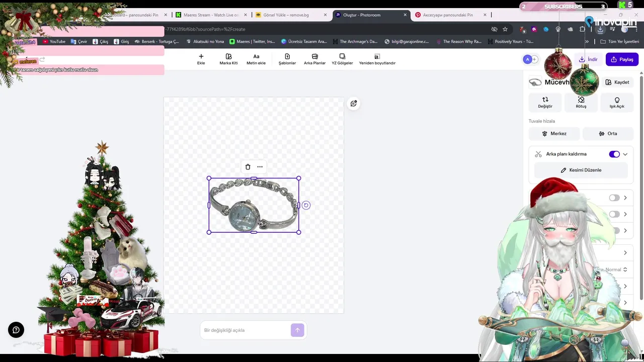This screenshot has height=362, width=644.
Task: Click Kesimi Düzenle edit cutout button
Action: tap(581, 170)
